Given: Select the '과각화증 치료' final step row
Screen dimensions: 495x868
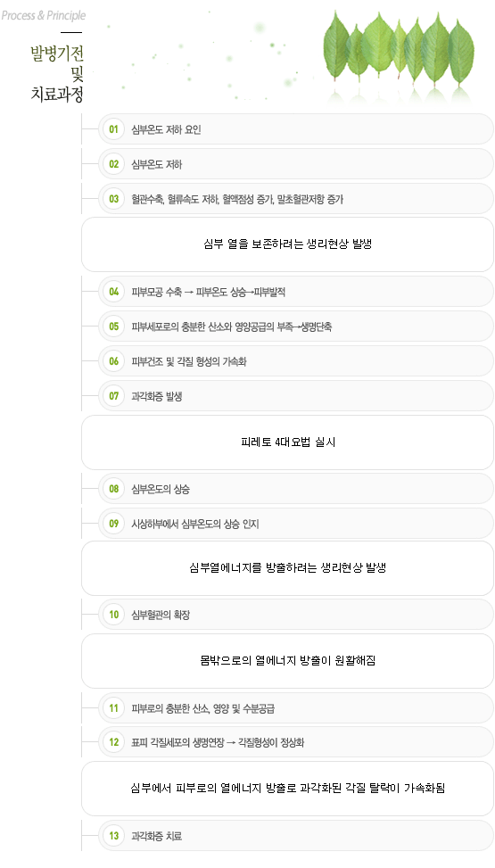Looking at the screenshot, I should [296, 836].
